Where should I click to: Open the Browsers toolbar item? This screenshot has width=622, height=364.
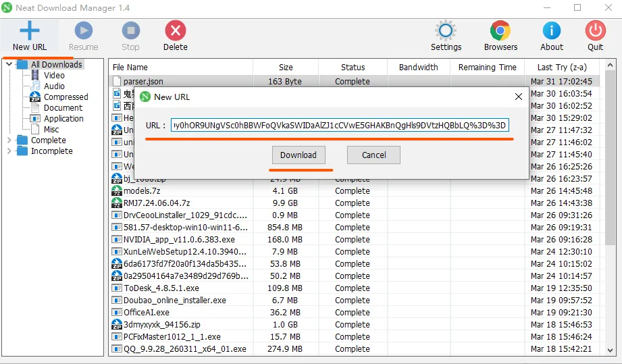500,36
